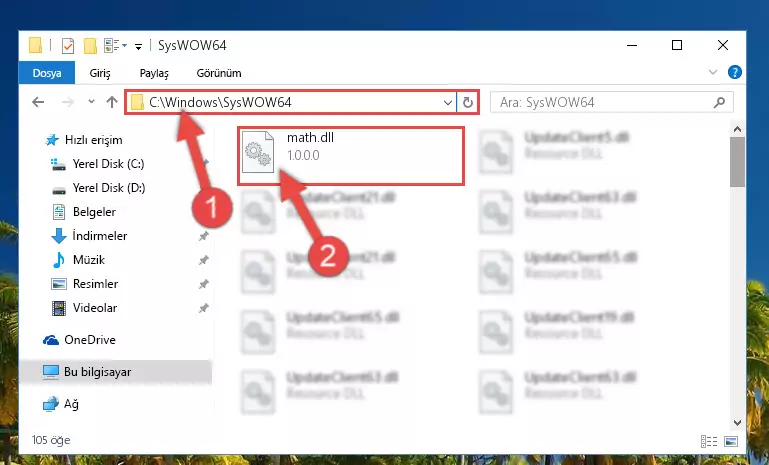Click the scroll up arrow of the file list
The width and height of the screenshot is (769, 465).
(737, 129)
